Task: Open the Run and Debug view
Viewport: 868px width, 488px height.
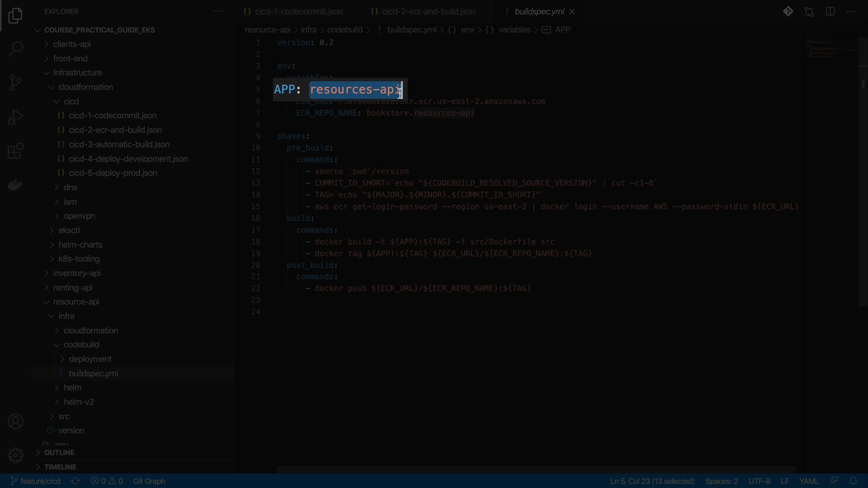Action: pos(15,117)
